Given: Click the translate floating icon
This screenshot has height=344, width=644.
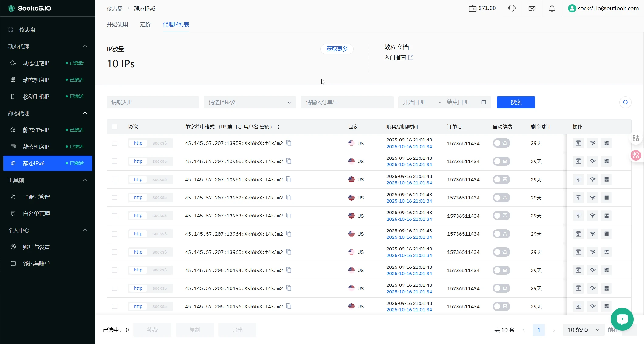Looking at the screenshot, I should click(636, 155).
